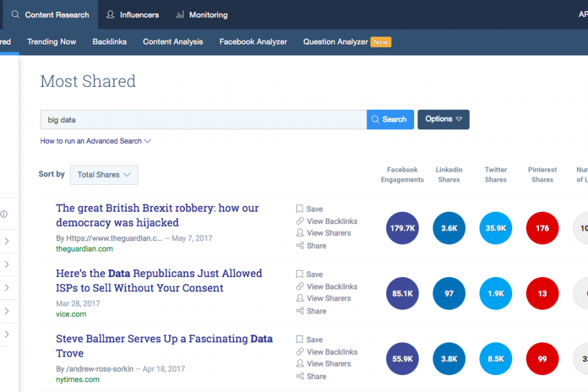Screen dimensions: 588x392
Task: Open vice.com domain link
Action: tap(71, 314)
